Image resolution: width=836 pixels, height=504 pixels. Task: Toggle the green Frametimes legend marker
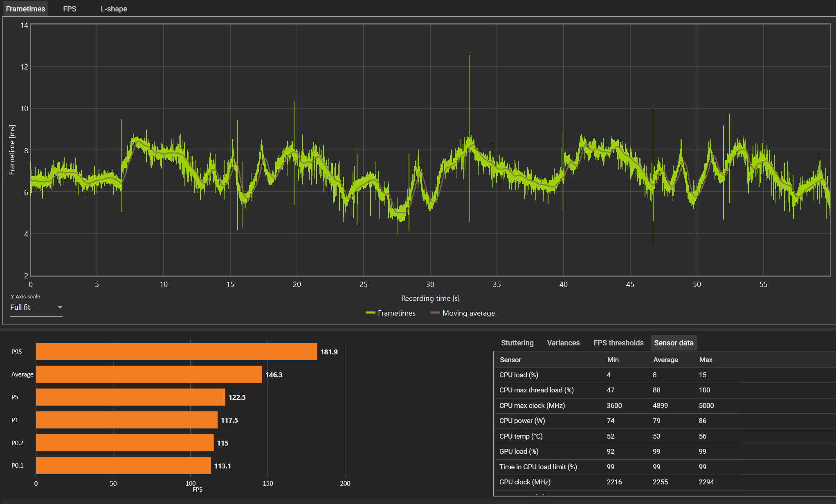(371, 313)
